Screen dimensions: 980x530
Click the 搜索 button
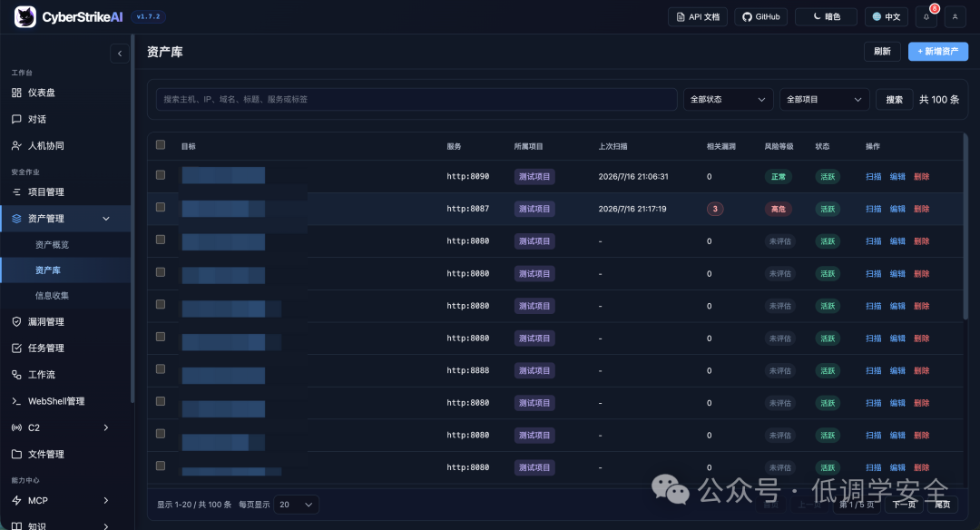point(895,100)
